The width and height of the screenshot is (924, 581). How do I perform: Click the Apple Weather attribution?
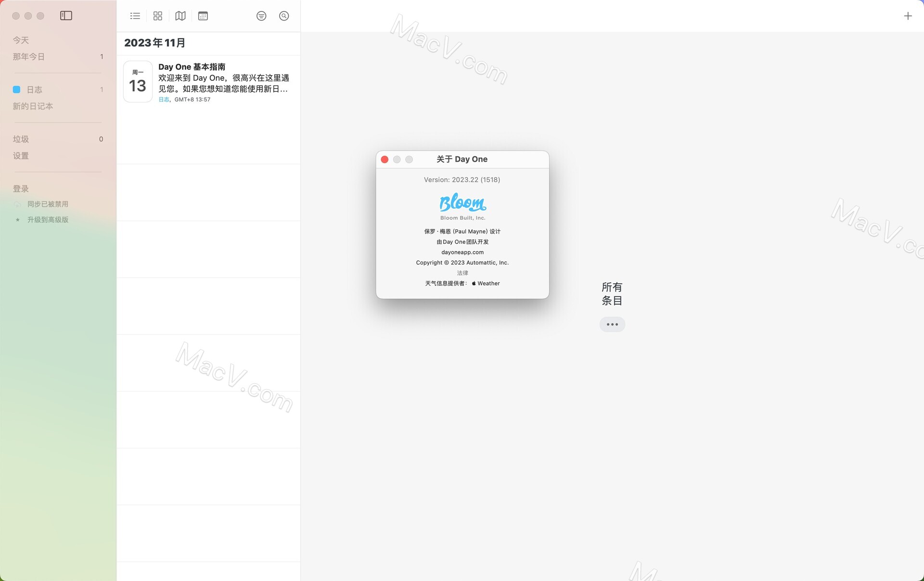(x=486, y=283)
